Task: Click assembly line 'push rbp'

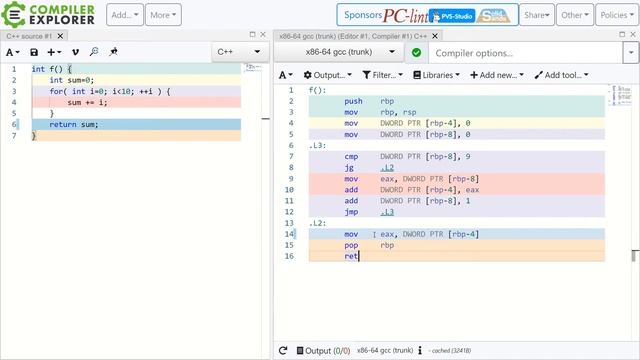Action: 457,101
